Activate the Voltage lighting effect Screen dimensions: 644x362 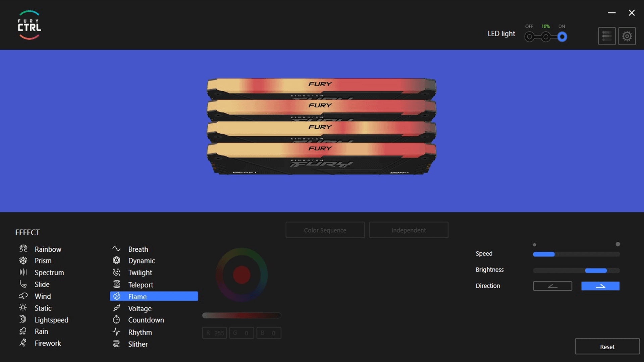[x=140, y=308]
